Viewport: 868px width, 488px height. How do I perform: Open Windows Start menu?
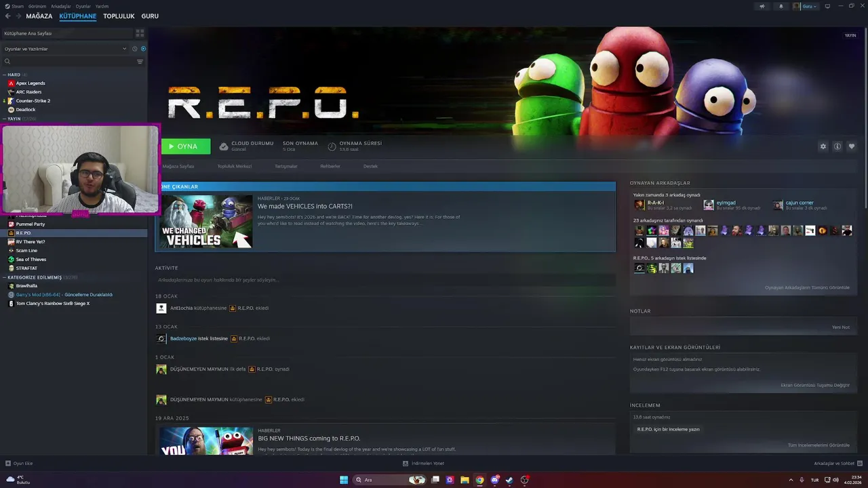click(x=344, y=480)
